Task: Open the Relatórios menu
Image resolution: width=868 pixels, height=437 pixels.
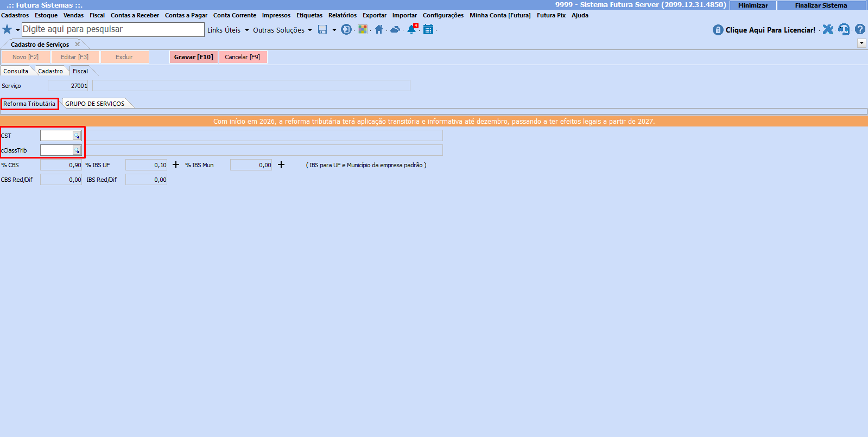Action: click(x=342, y=15)
